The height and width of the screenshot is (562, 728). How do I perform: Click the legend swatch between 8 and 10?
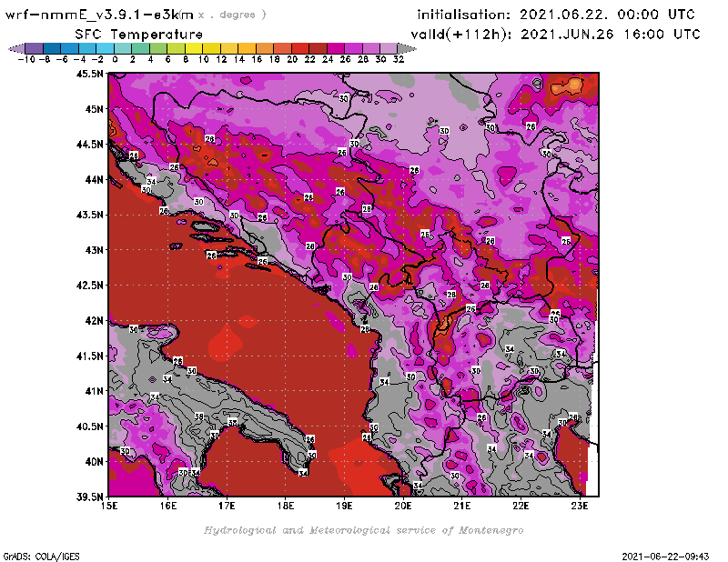tap(194, 48)
